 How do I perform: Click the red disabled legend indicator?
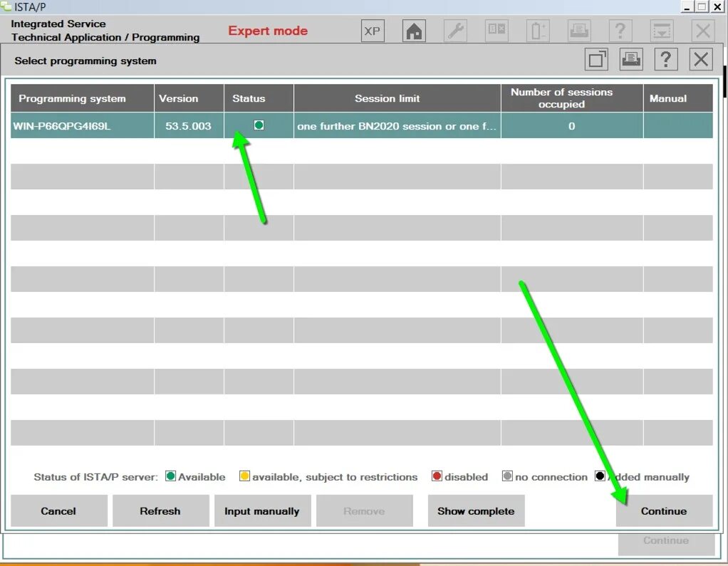coord(437,476)
